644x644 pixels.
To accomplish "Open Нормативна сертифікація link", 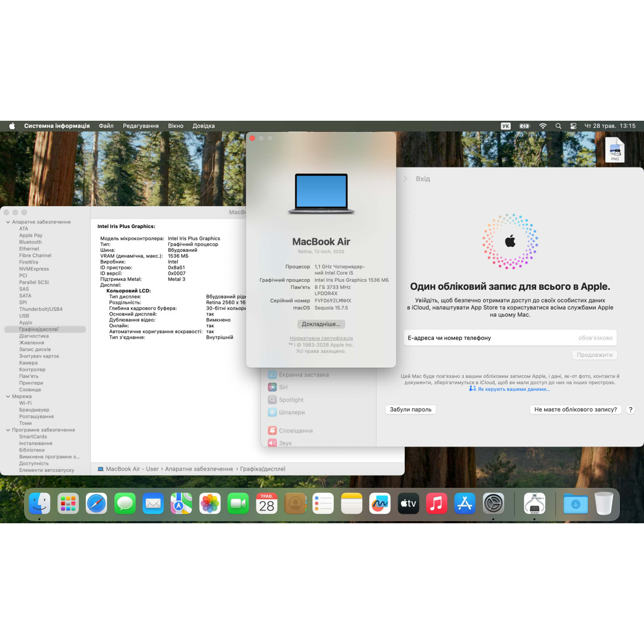I will (321, 338).
